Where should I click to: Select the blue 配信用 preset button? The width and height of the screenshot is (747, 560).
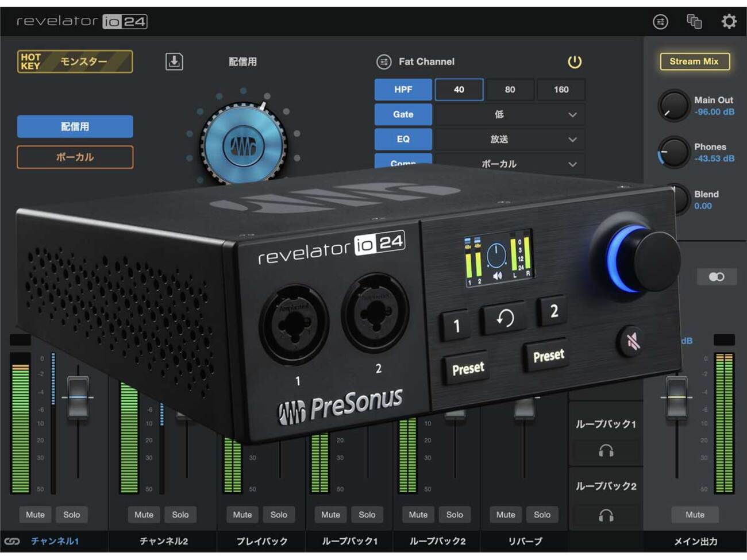75,126
